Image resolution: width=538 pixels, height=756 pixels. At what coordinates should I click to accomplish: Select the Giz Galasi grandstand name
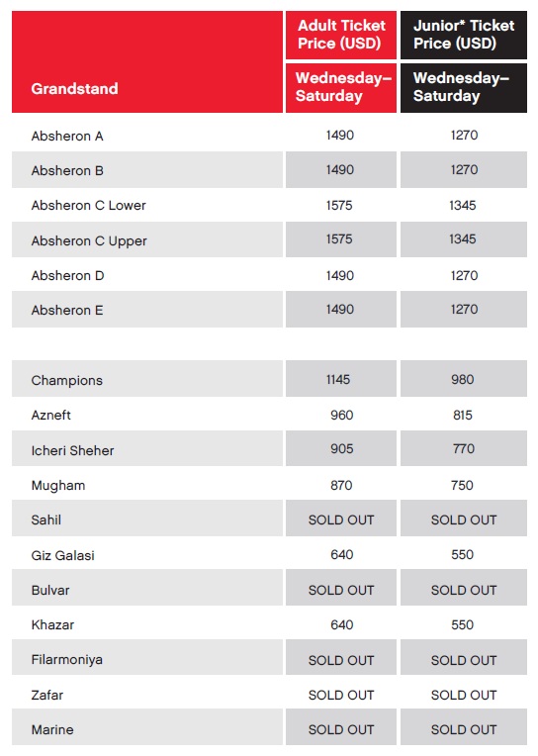point(62,555)
